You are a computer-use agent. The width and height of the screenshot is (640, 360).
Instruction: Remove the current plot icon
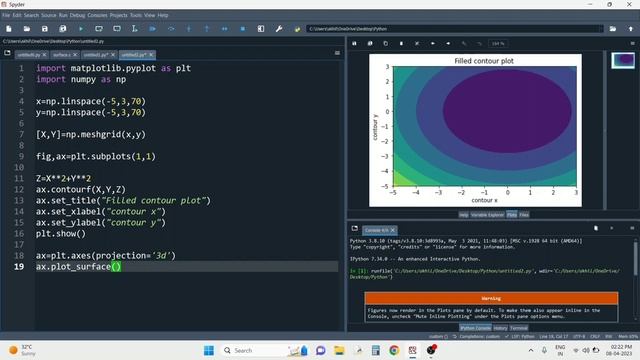point(401,43)
